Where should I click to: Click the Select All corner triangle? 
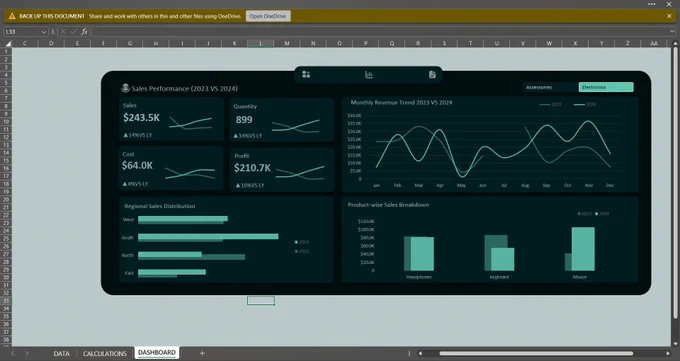click(x=8, y=43)
